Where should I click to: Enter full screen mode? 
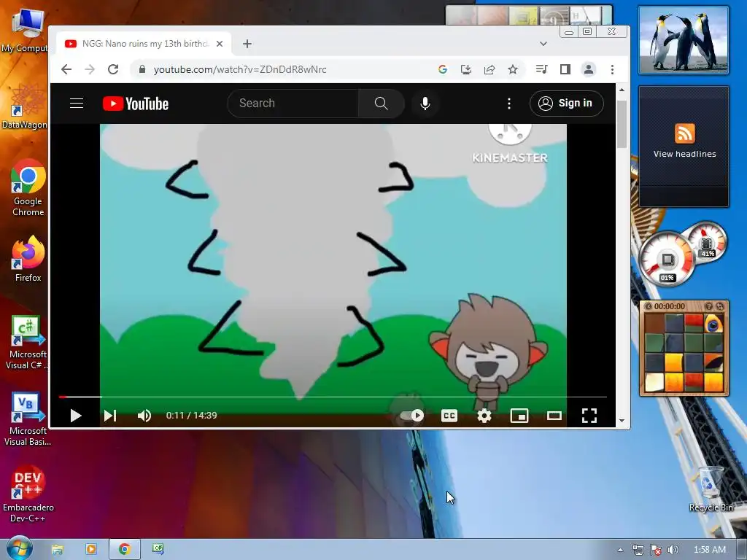pyautogui.click(x=589, y=416)
